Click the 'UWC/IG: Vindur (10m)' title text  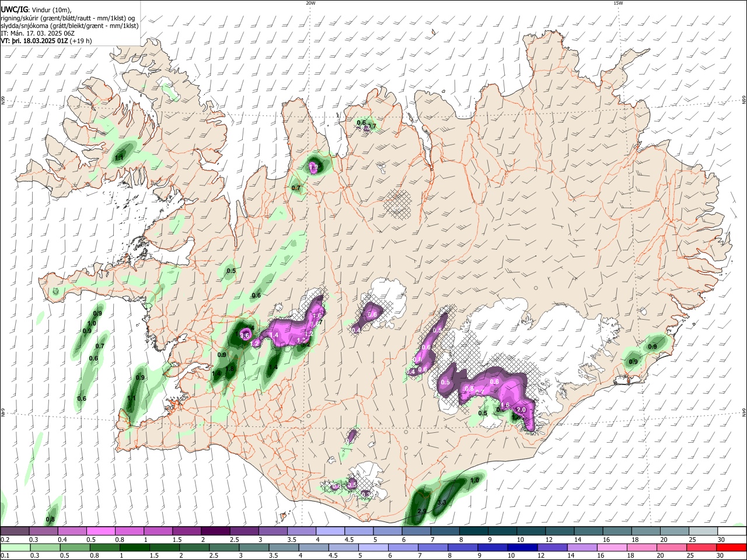click(36, 9)
